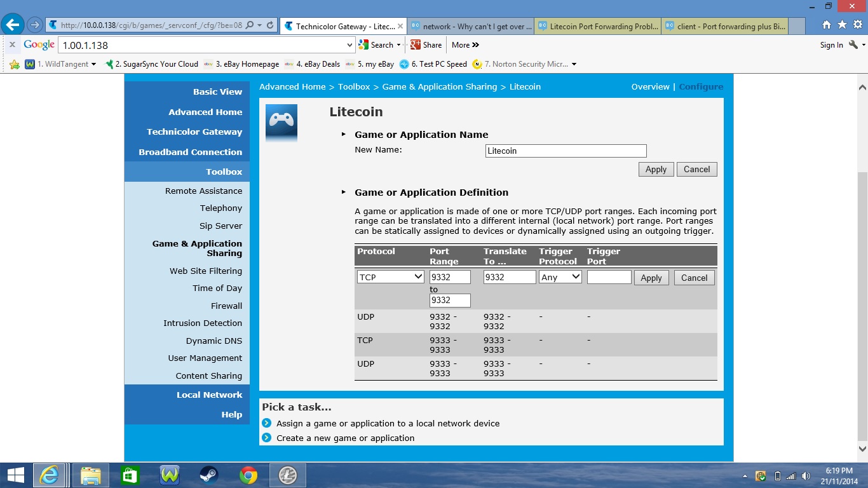Image resolution: width=868 pixels, height=488 pixels.
Task: Collapse the Game or Application Name section
Action: 344,135
